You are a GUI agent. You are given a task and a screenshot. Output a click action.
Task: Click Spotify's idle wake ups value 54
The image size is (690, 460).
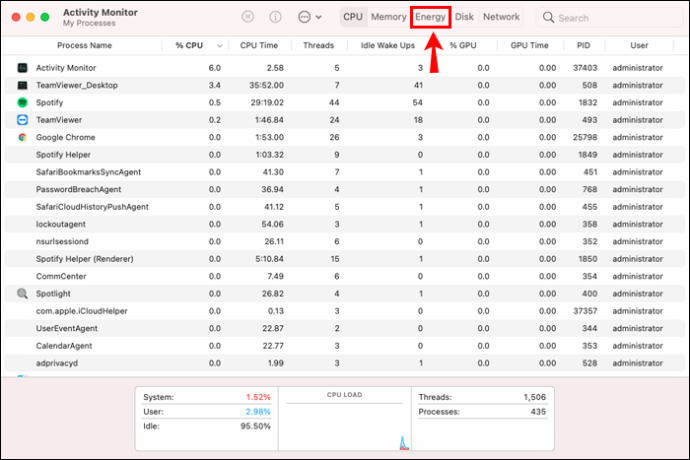[x=418, y=103]
